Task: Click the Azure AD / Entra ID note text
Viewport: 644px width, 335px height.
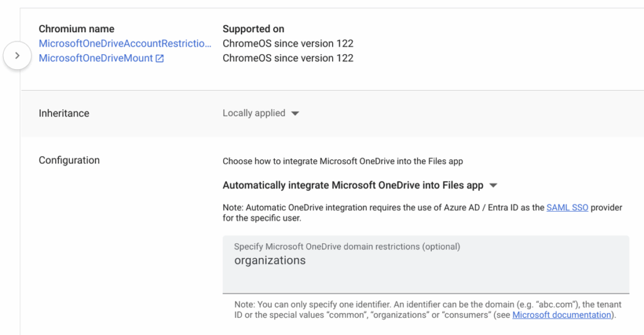Action: pos(384,207)
